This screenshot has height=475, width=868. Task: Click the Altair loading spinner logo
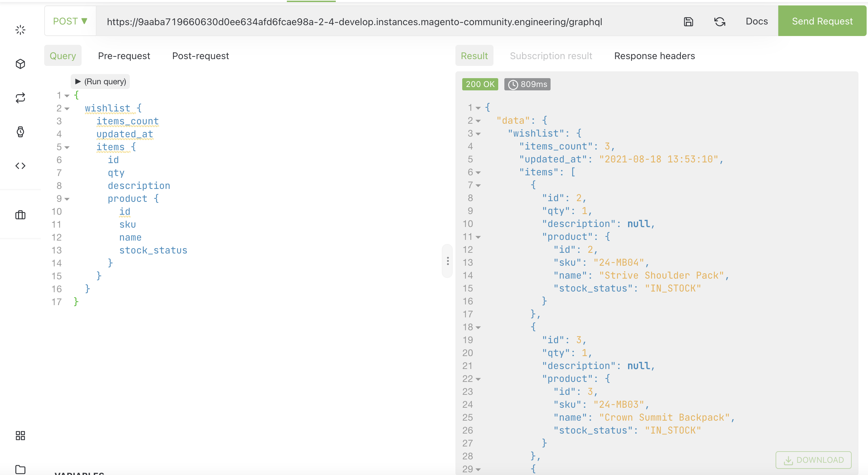pyautogui.click(x=20, y=30)
